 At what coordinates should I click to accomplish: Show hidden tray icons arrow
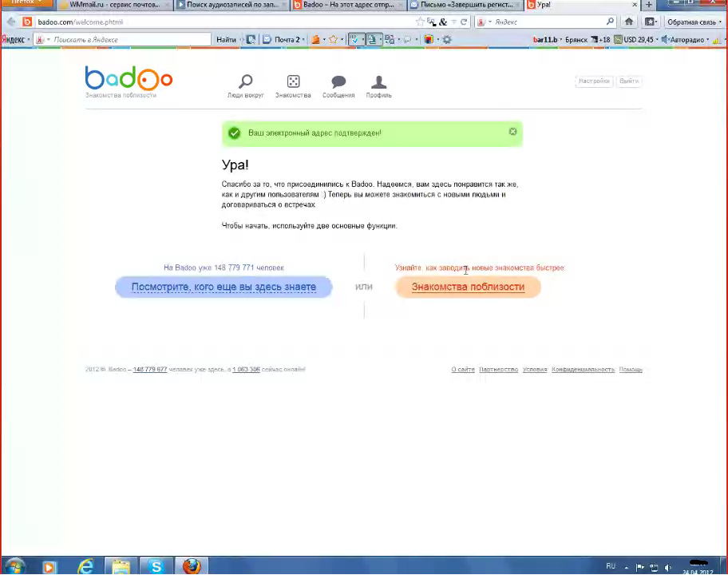pos(627,568)
